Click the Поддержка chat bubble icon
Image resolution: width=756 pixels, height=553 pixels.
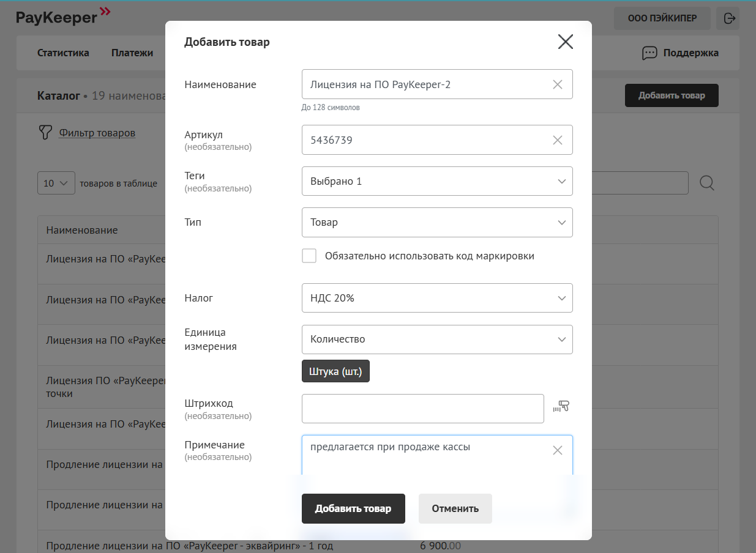click(x=649, y=53)
